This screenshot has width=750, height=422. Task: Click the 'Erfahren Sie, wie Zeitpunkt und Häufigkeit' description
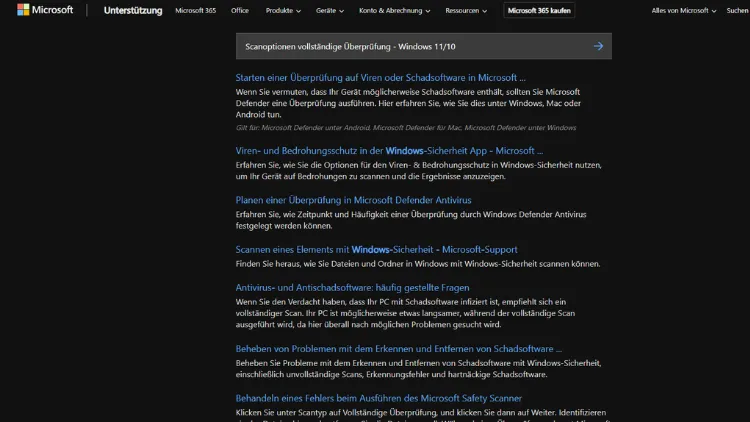click(x=411, y=220)
